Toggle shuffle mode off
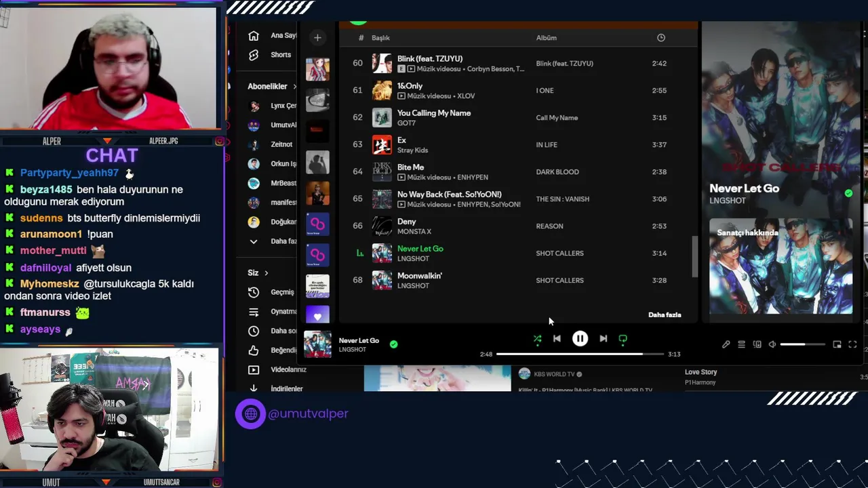Image resolution: width=868 pixels, height=488 pixels. click(x=537, y=339)
